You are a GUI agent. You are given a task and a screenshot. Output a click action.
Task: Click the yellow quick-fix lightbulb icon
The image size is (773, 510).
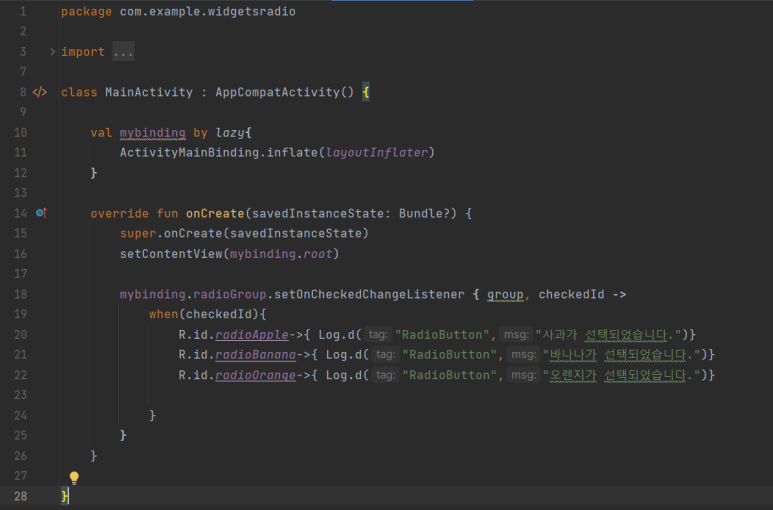(x=74, y=477)
